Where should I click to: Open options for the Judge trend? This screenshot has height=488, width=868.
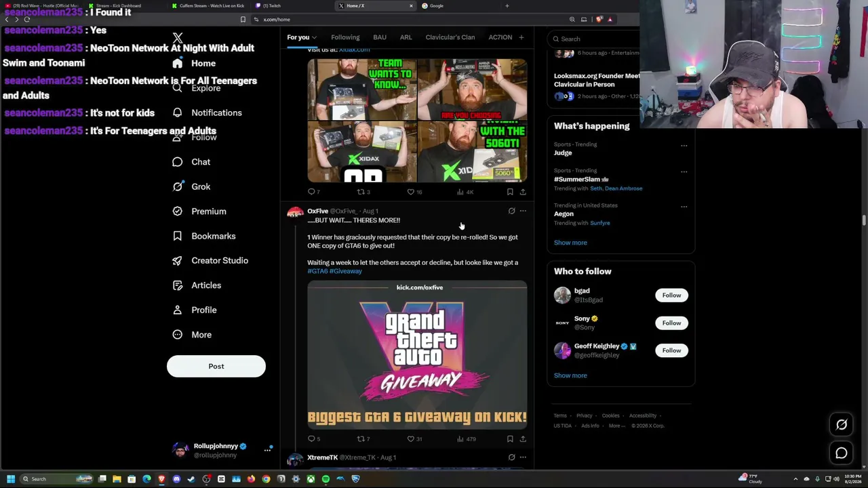pos(684,146)
